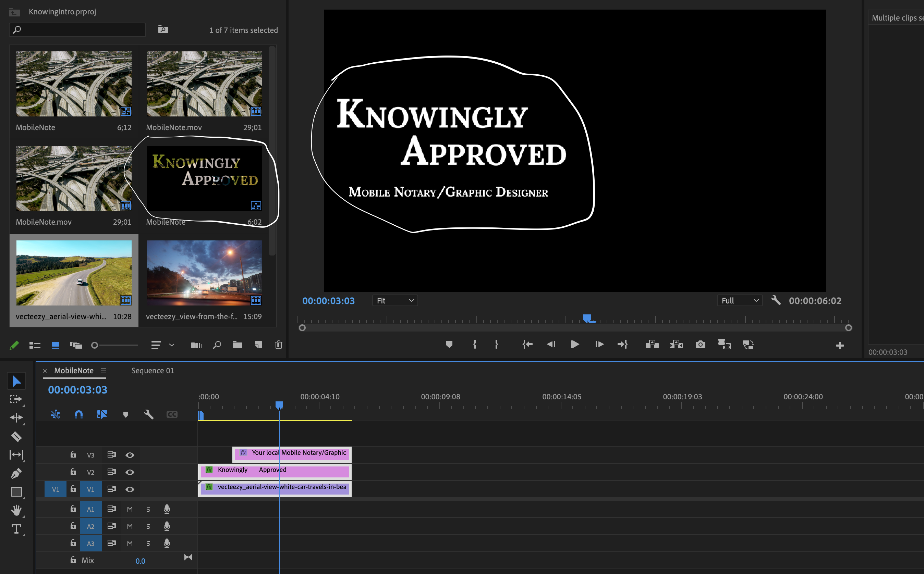Open the project panel Find magnifier

point(217,345)
